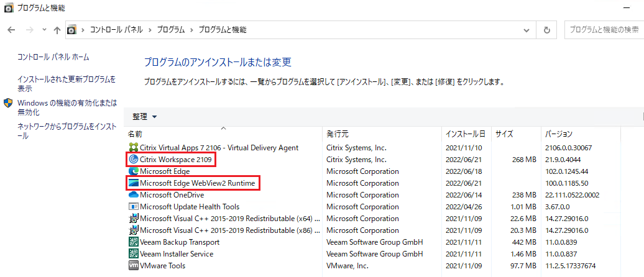Select Veeam Installer Service name text
The image size is (644, 277).
coord(176,254)
